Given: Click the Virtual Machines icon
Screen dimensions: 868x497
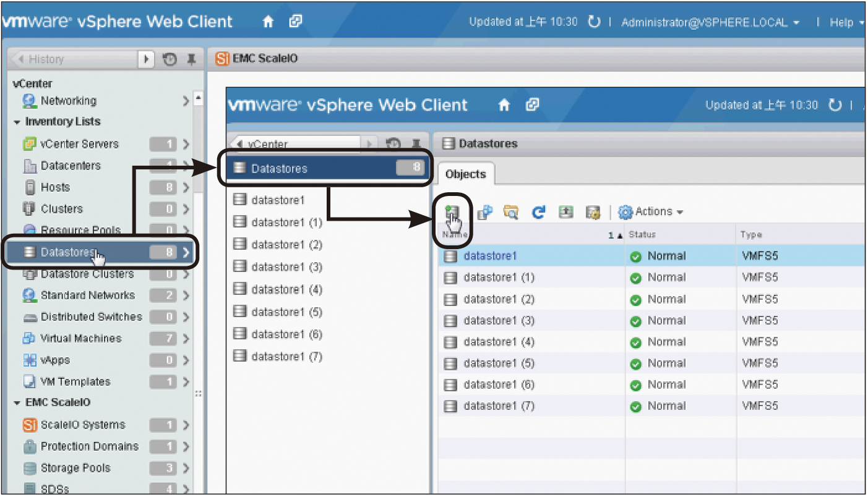Looking at the screenshot, I should 30,339.
